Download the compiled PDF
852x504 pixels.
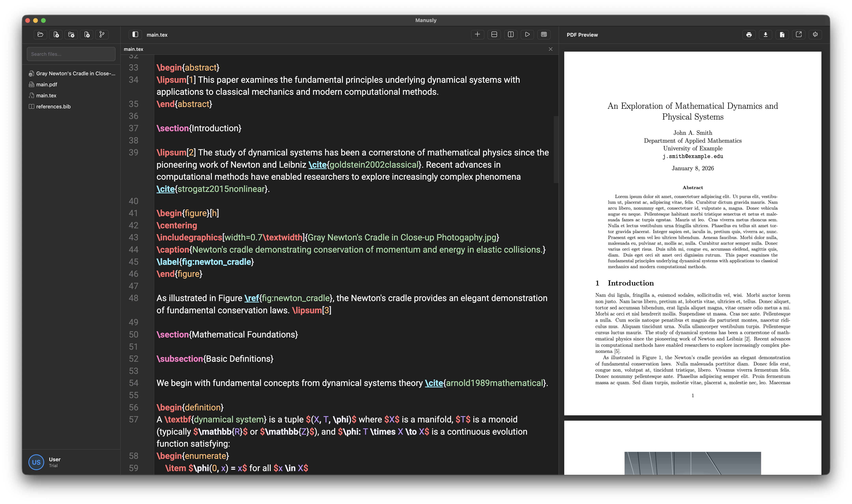tap(765, 34)
